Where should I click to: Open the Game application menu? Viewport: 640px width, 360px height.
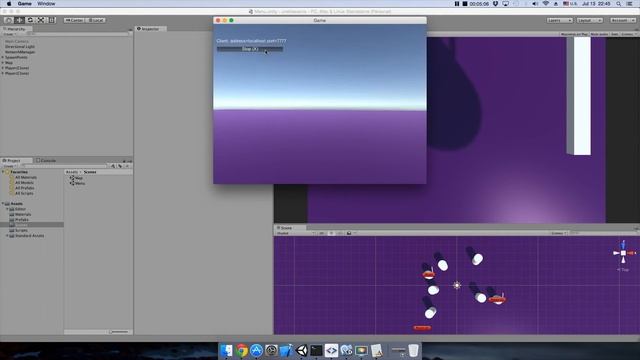pyautogui.click(x=24, y=4)
